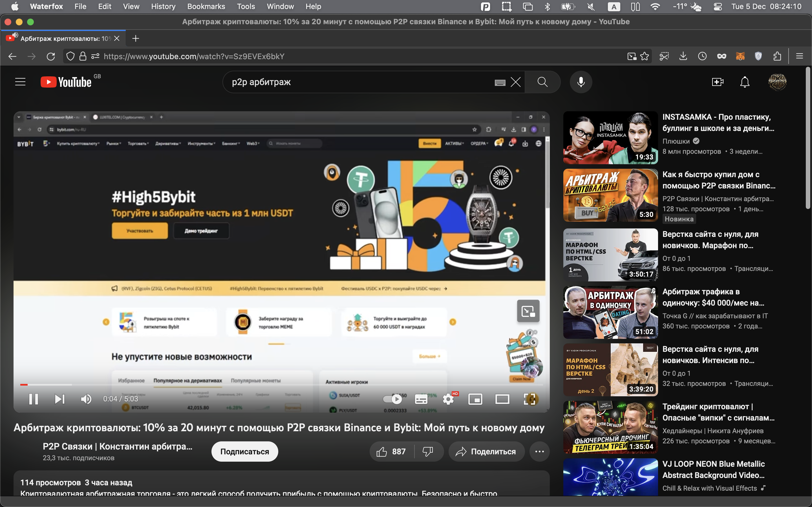Open the Bookmarks menu
Screen dimensions: 812x507
[x=206, y=6]
